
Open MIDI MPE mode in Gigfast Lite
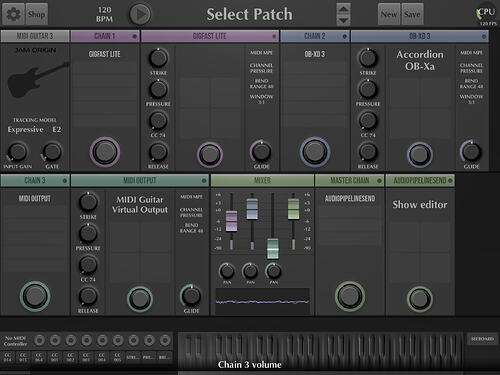click(x=261, y=53)
